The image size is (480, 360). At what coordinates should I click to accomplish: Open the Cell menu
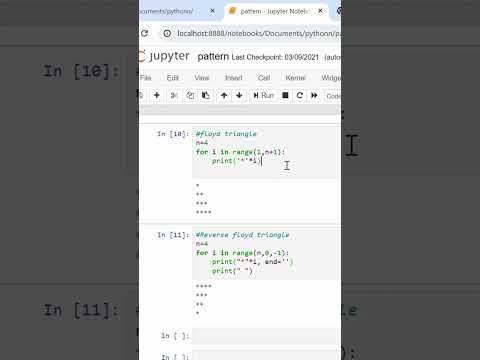click(264, 78)
